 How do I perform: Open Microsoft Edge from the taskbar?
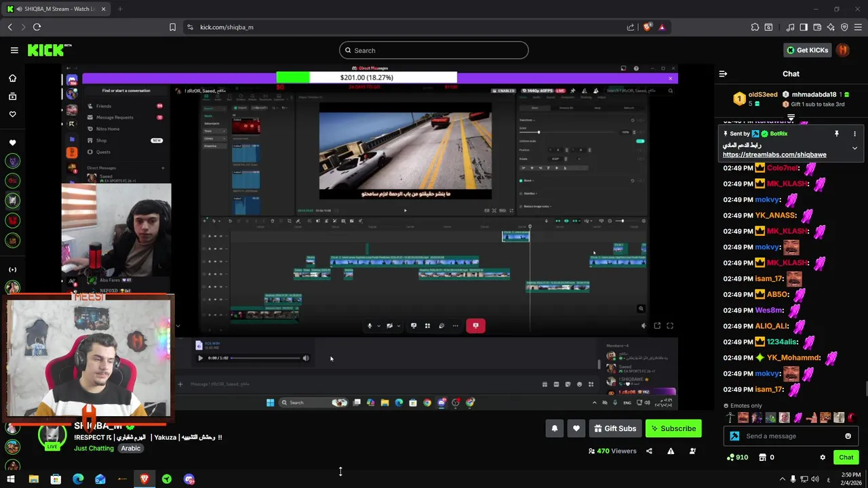78,479
